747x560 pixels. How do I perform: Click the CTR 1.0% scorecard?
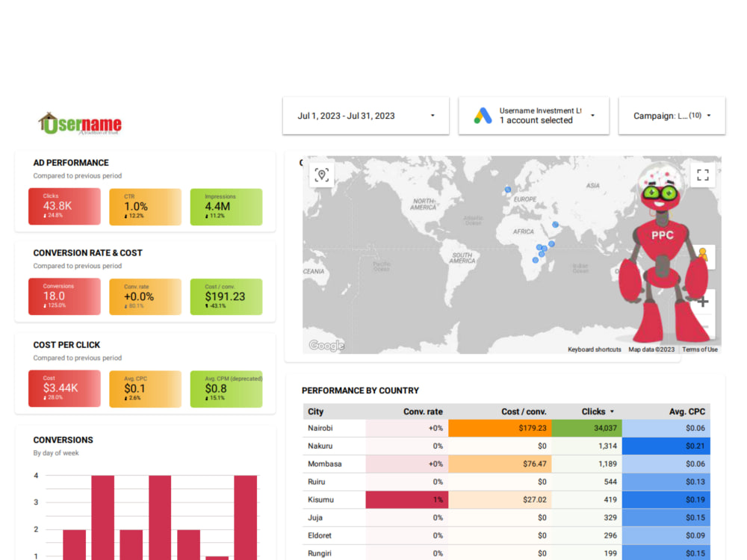[146, 207]
